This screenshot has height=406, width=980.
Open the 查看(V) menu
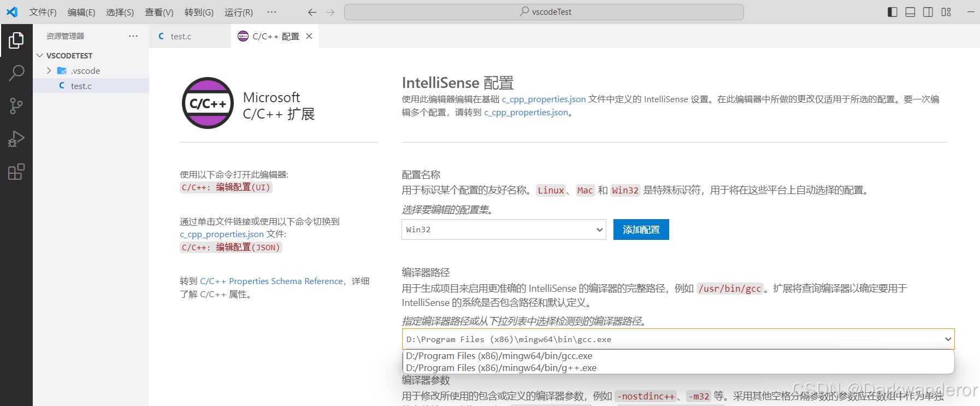click(x=159, y=12)
